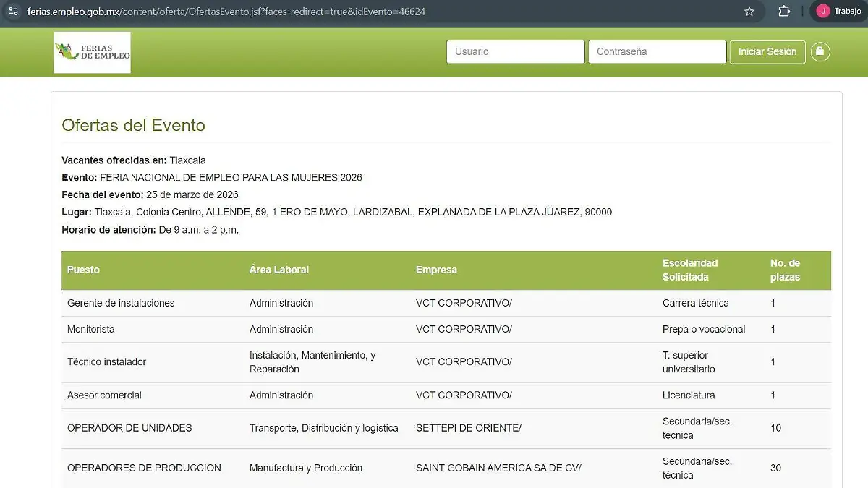The height and width of the screenshot is (488, 868).
Task: Choose the Técnico instalador position row
Action: pos(106,361)
